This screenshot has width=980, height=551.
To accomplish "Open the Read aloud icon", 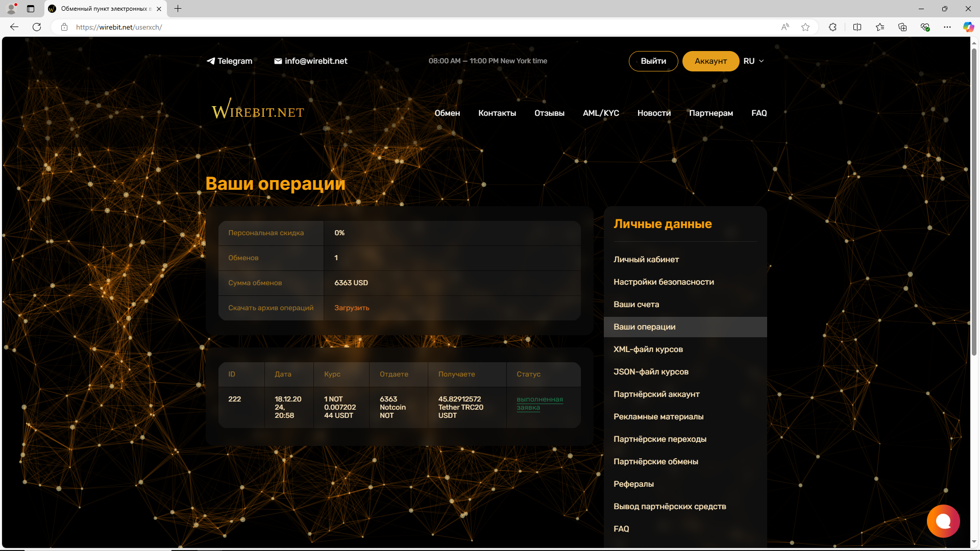I will (785, 27).
